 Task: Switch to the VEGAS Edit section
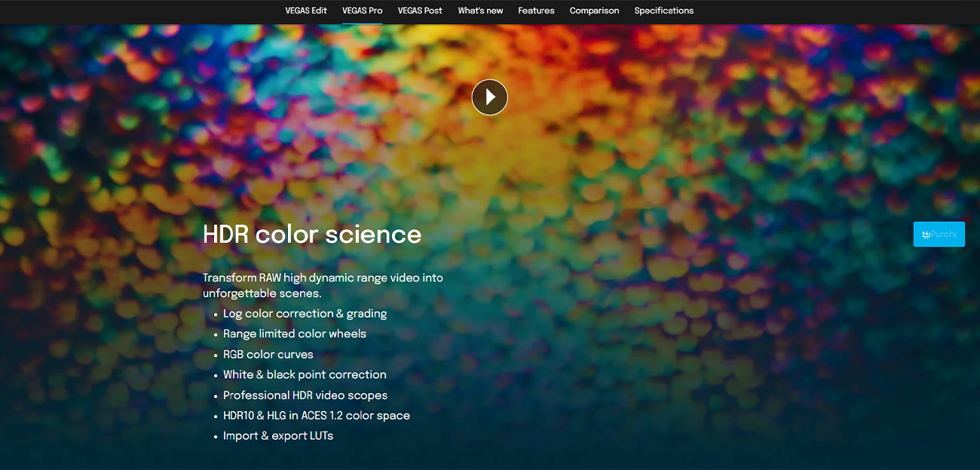coord(305,11)
